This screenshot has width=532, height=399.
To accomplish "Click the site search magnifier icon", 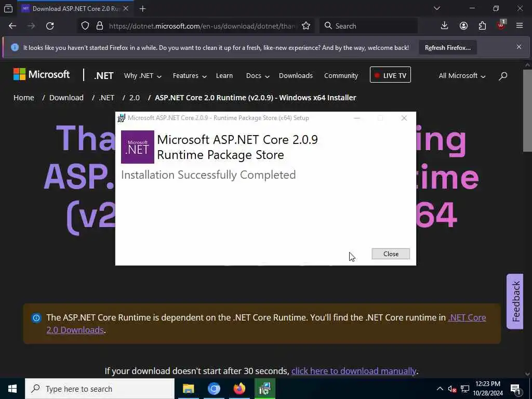I will [503, 76].
